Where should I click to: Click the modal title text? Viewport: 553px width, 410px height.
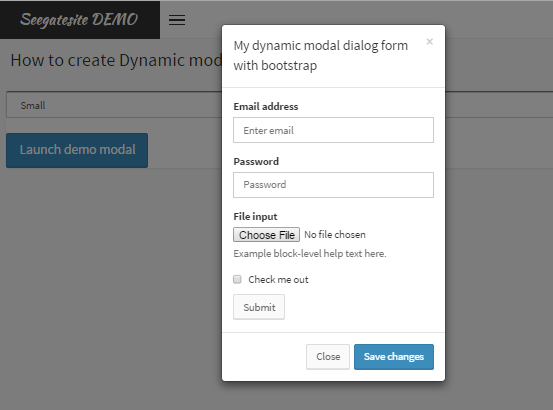point(321,55)
